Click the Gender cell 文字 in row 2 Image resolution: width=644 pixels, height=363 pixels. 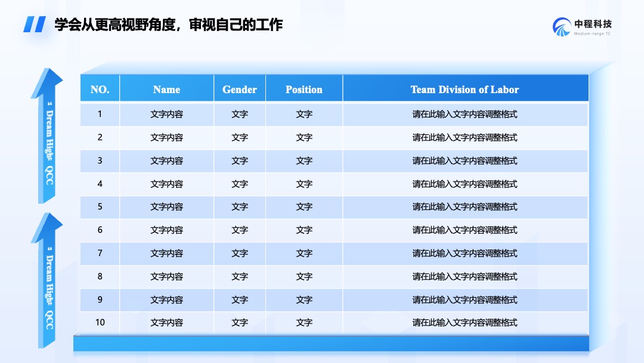pos(240,138)
